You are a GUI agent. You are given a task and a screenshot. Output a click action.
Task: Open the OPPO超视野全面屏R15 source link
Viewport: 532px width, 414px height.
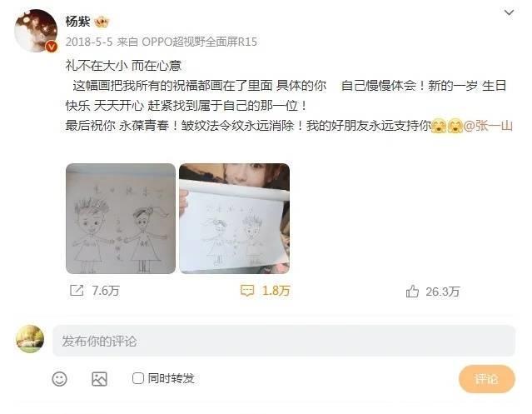199,42
